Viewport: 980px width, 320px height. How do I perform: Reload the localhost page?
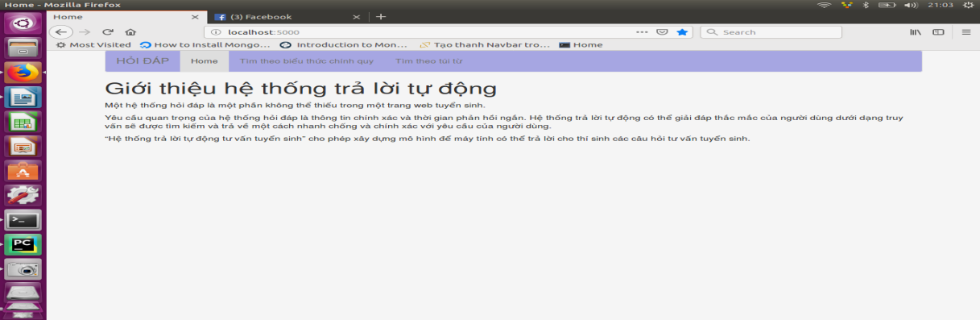(108, 31)
